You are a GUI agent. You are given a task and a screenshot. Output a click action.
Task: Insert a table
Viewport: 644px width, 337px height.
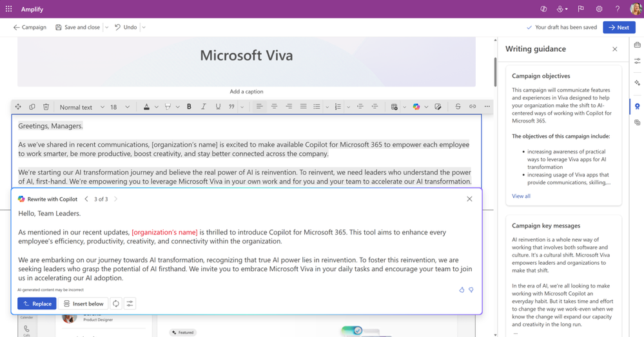coord(395,107)
